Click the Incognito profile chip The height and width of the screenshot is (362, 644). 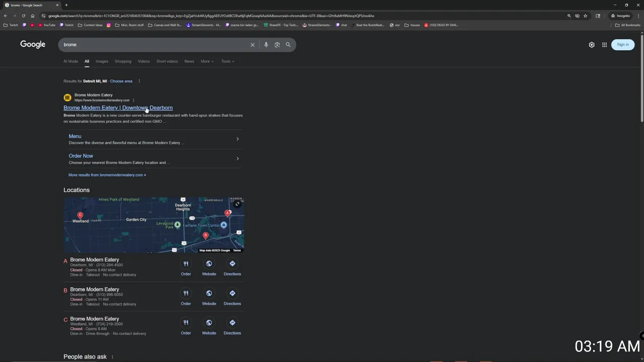(x=620, y=16)
